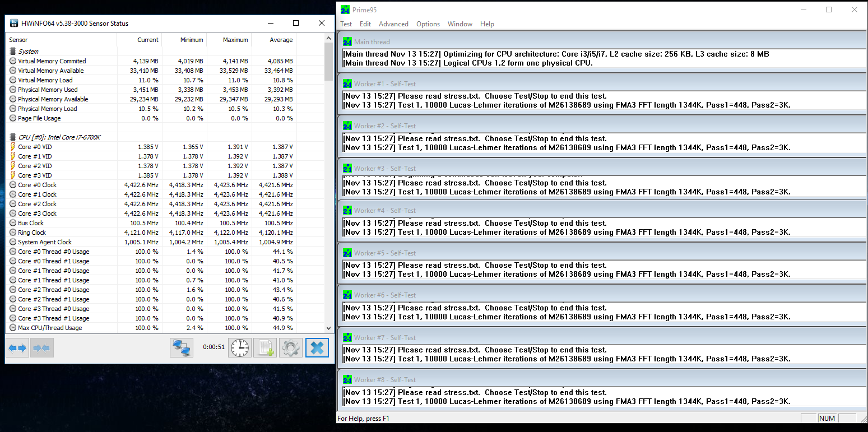Click the Sensor column header
The image size is (868, 432).
click(x=61, y=40)
